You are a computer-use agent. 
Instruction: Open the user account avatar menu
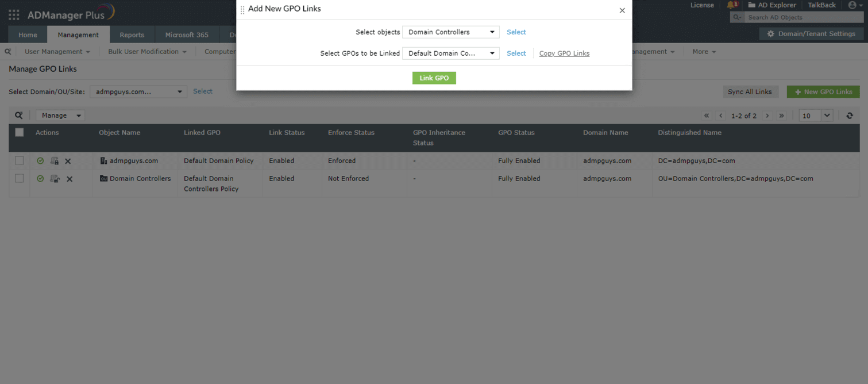coord(854,5)
